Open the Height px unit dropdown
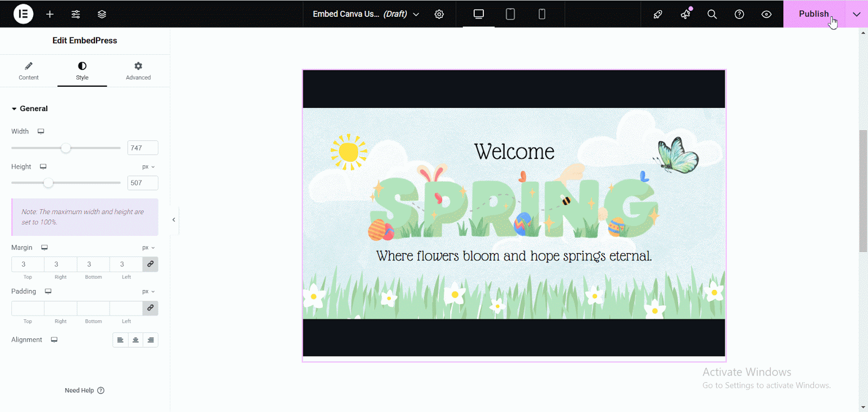Image resolution: width=868 pixels, height=412 pixels. point(149,167)
